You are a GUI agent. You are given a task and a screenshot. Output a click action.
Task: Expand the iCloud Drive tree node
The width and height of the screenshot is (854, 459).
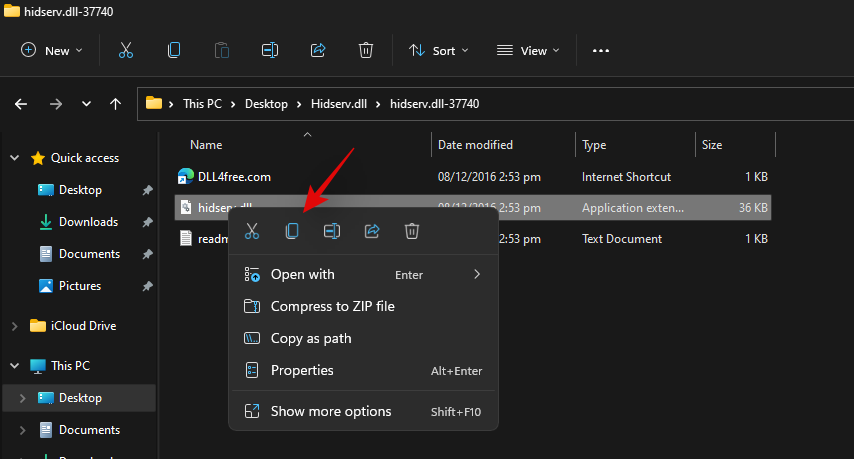(x=14, y=326)
